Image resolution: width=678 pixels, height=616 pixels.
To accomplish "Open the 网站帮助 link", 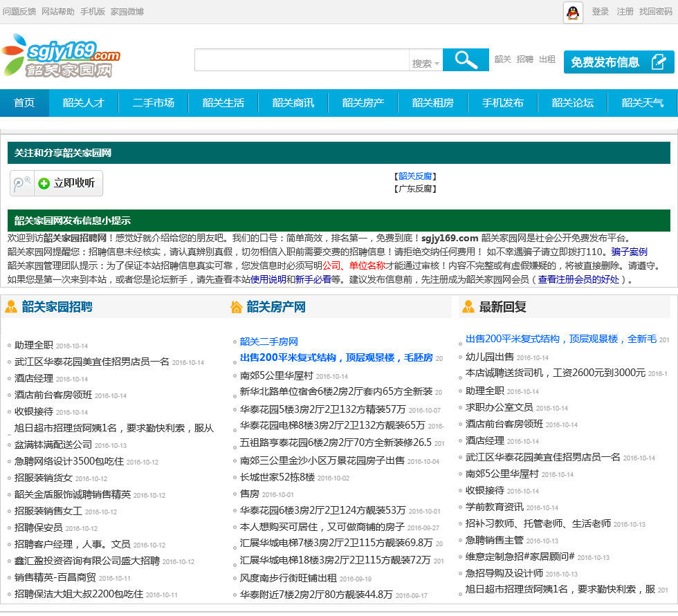I will point(58,12).
